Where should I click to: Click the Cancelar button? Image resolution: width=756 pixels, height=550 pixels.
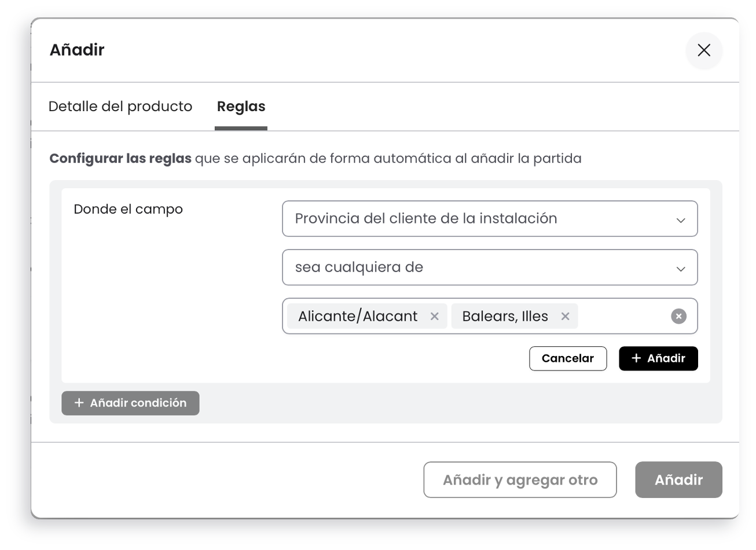(568, 358)
